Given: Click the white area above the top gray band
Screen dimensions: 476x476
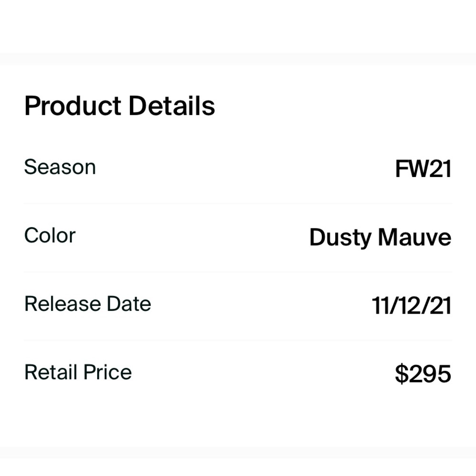Looking at the screenshot, I should 238,26.
